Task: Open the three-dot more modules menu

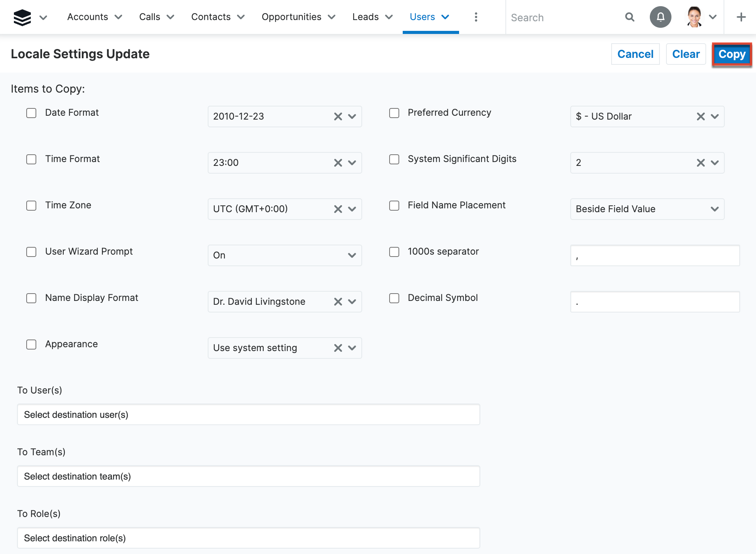Action: tap(476, 17)
